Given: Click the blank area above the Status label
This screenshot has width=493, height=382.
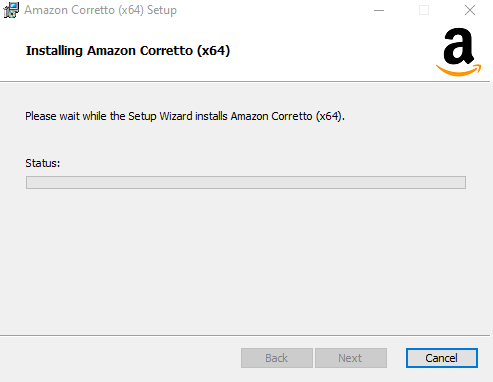Looking at the screenshot, I should pos(246,140).
